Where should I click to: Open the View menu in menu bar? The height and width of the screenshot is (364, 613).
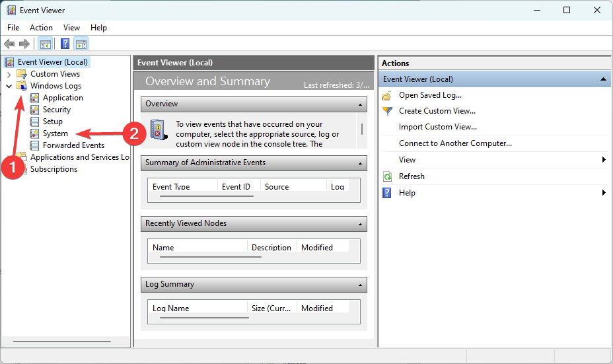(x=71, y=28)
